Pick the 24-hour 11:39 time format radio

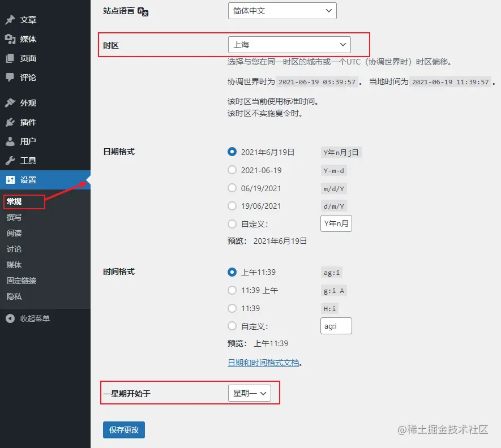click(232, 308)
